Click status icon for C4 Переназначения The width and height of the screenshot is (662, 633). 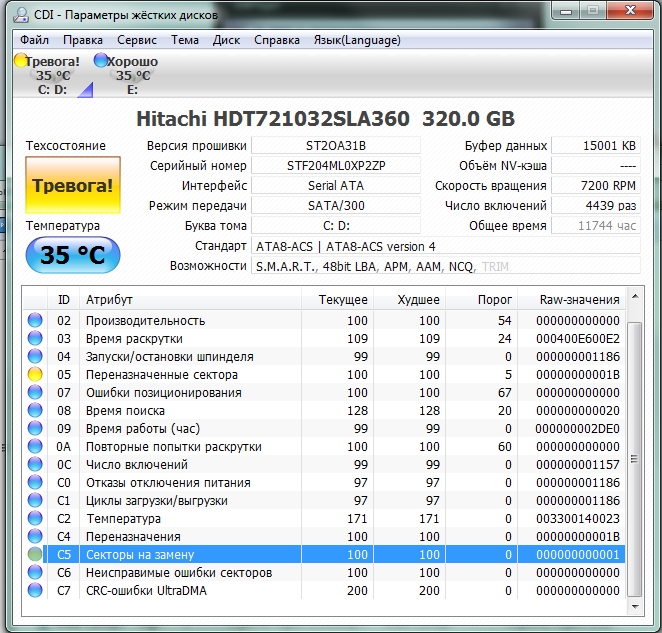(35, 536)
